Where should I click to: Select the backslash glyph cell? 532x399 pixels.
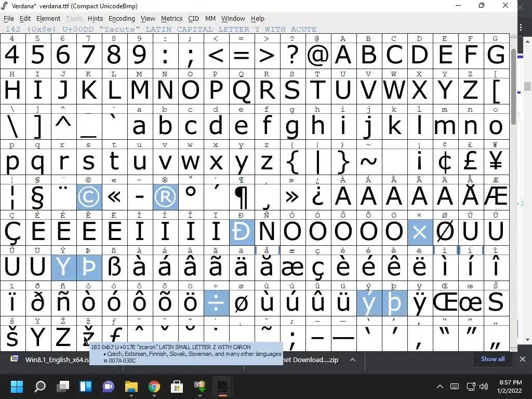point(13,127)
